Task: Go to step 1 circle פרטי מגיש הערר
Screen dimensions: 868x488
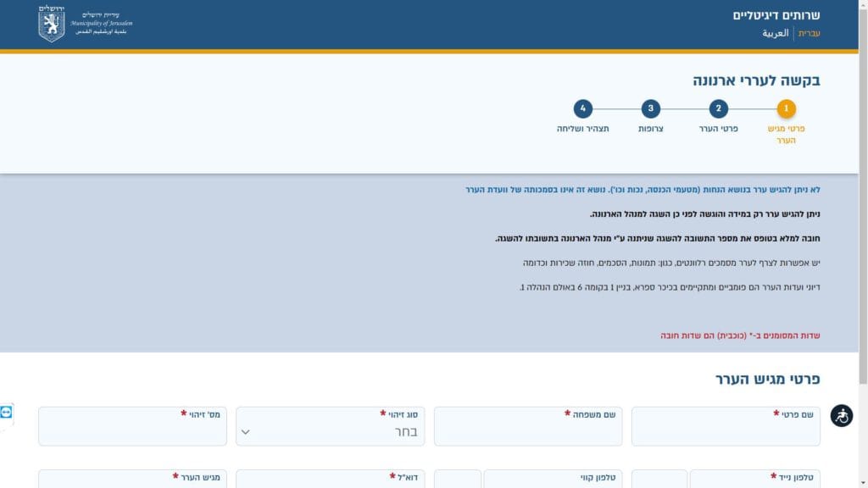Action: coord(786,108)
